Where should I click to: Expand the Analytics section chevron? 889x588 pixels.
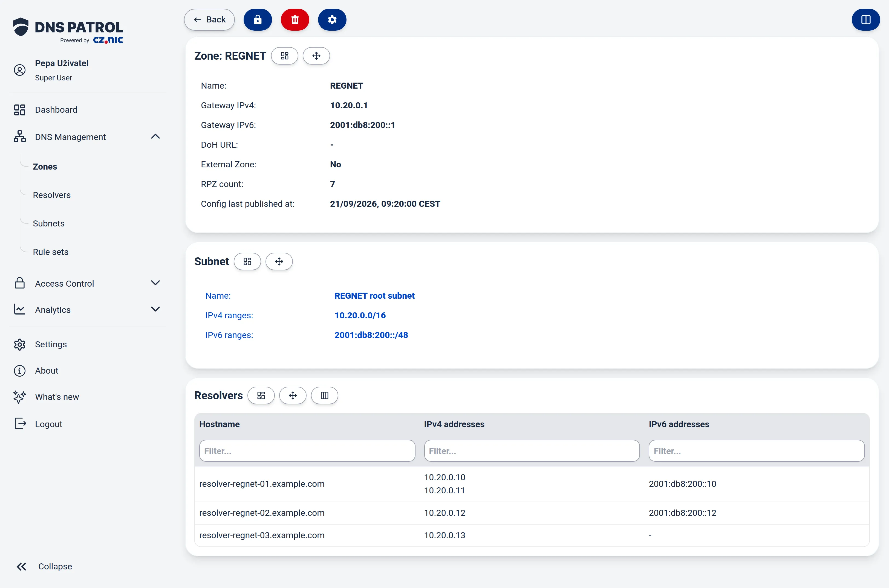155,309
